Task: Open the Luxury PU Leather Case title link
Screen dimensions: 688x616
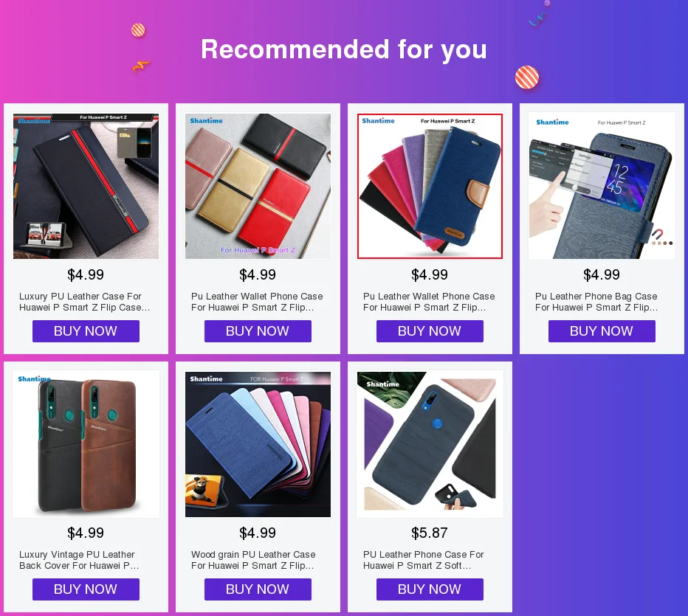Action: tap(85, 302)
